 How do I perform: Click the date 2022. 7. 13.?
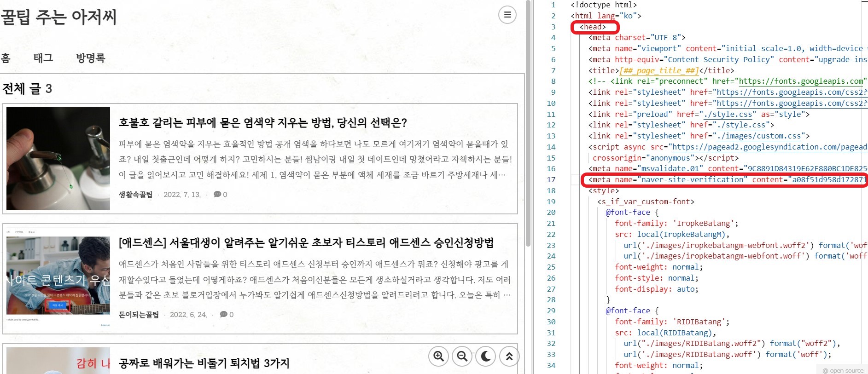point(182,195)
